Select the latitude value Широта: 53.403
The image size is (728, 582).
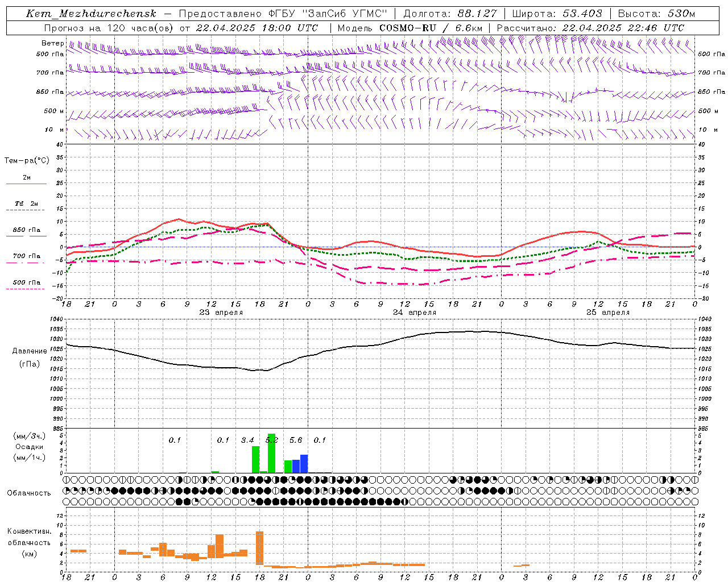[557, 14]
